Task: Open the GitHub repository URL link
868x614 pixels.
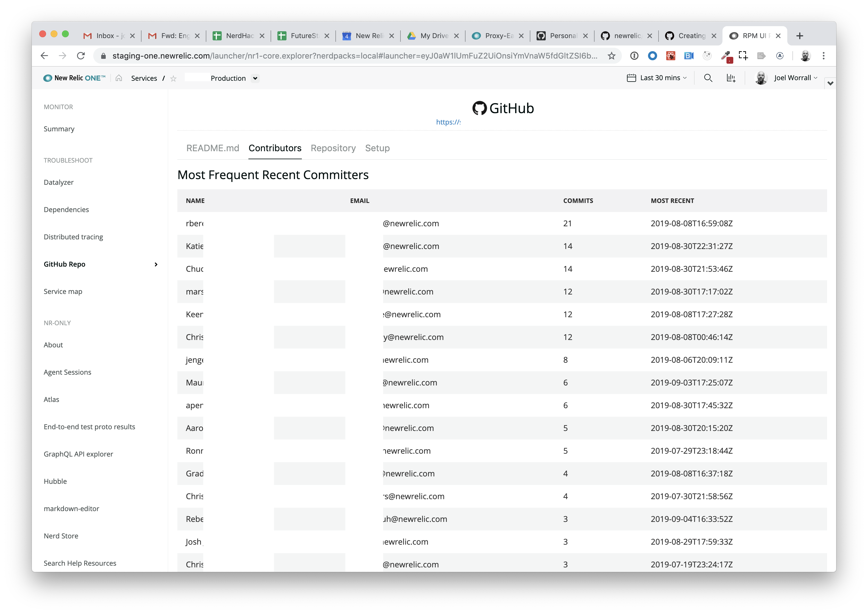Action: point(448,122)
